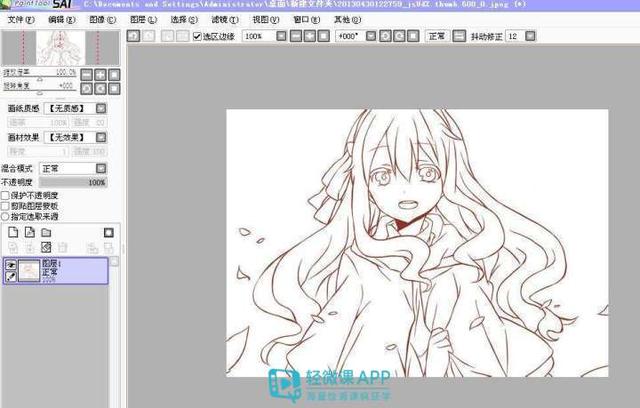Click toolbar reset rotation icon
Viewport: 640px width, 408px height.
click(x=413, y=36)
